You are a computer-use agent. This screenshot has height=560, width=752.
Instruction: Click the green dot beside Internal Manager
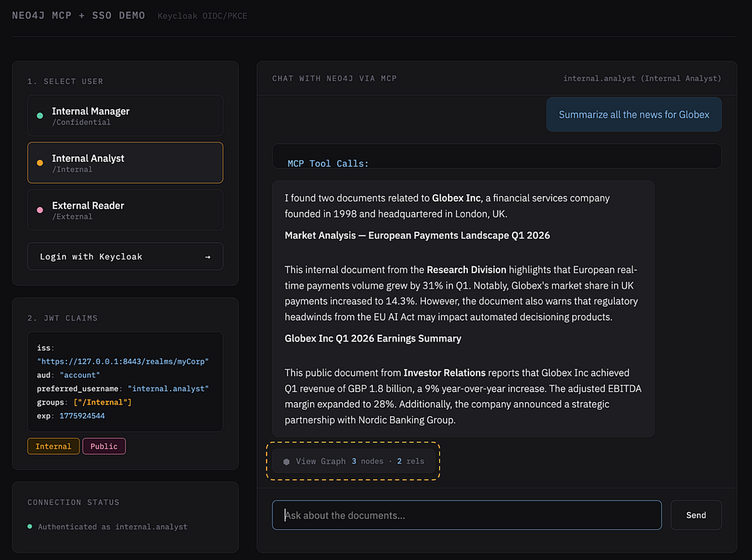click(40, 115)
